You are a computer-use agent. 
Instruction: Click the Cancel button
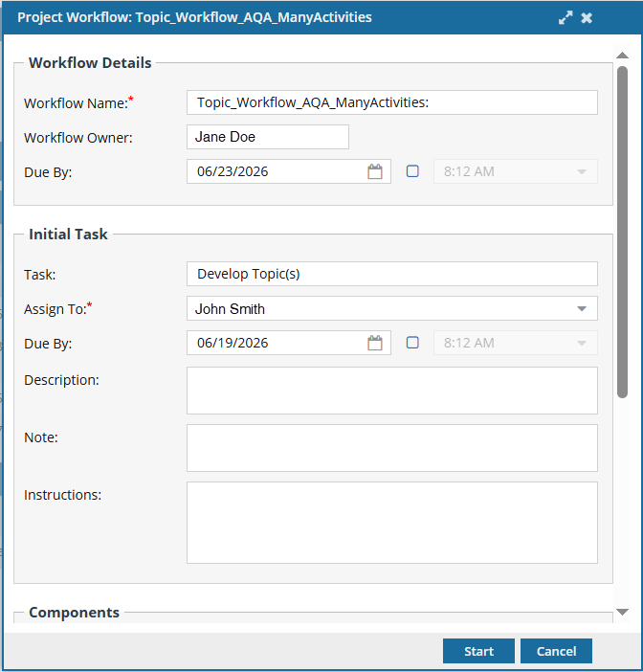coord(556,651)
